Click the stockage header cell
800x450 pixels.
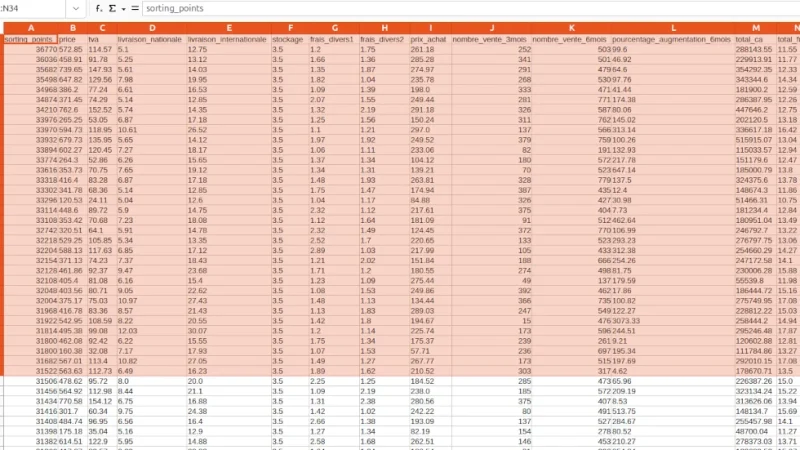point(290,39)
